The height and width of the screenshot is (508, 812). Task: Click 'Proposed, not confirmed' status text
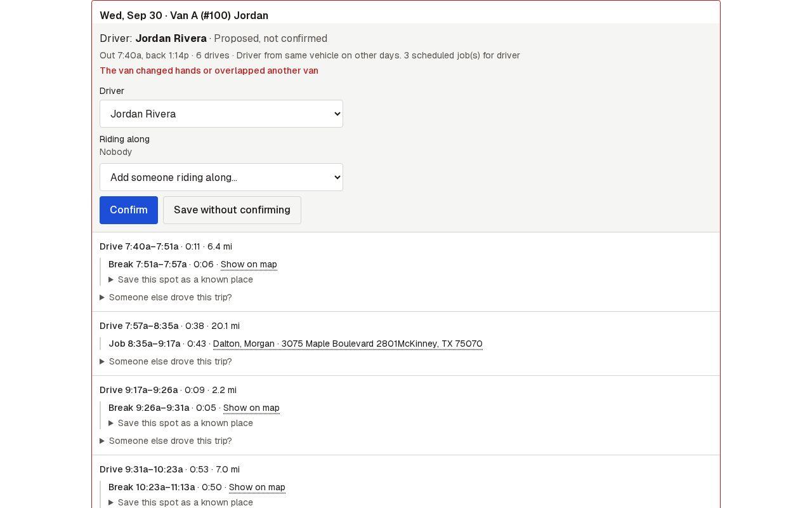[x=270, y=39]
